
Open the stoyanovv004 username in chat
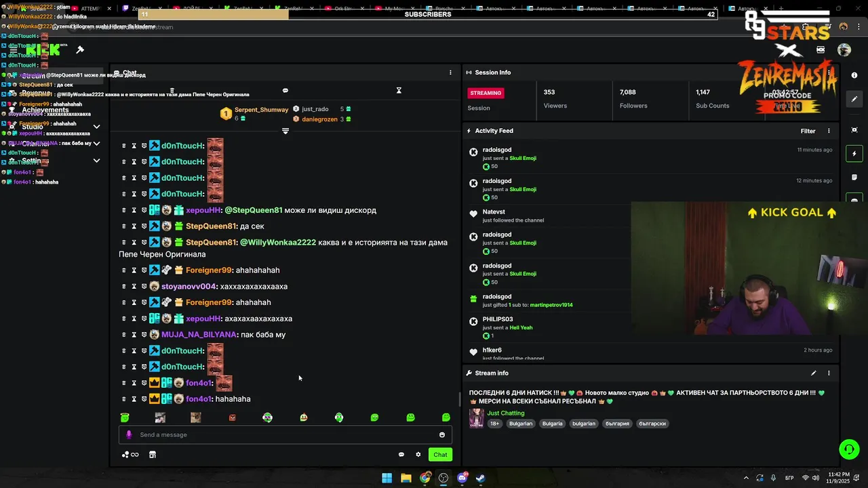(189, 286)
